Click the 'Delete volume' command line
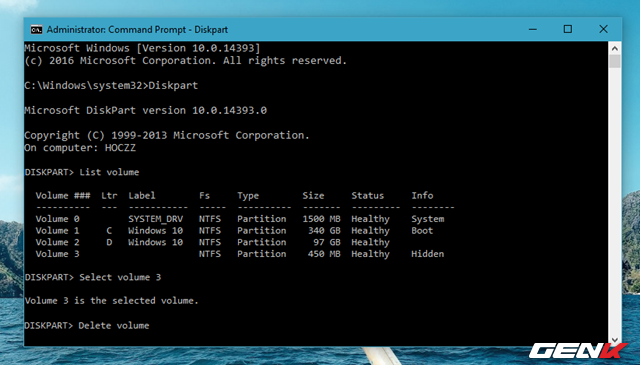640x365 pixels. (x=87, y=325)
